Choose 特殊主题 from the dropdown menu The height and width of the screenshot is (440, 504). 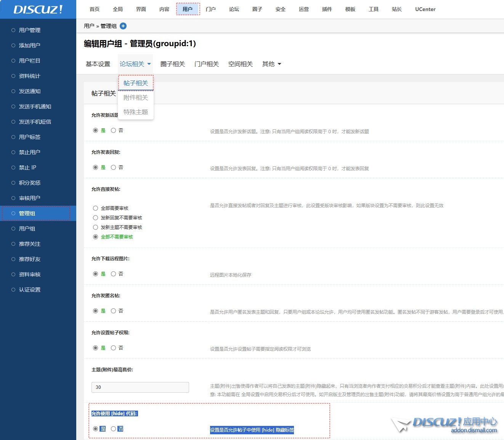coord(136,112)
